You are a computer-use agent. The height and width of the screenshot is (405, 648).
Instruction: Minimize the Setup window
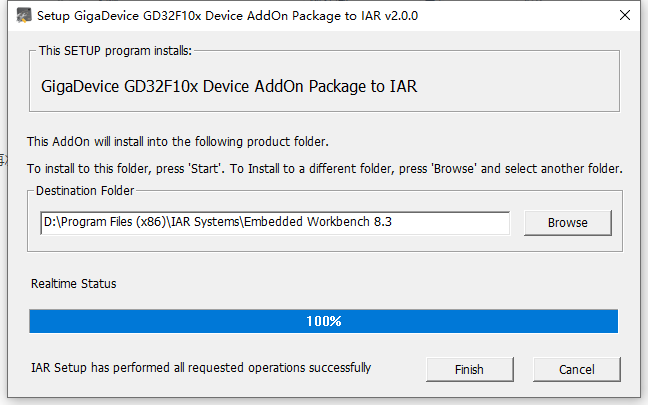pyautogui.click(x=530, y=15)
